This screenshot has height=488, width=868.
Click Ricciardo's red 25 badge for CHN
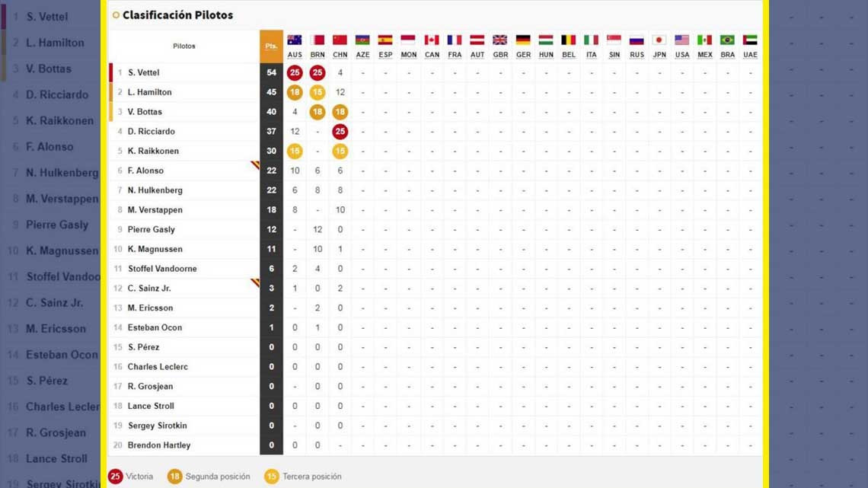point(340,132)
